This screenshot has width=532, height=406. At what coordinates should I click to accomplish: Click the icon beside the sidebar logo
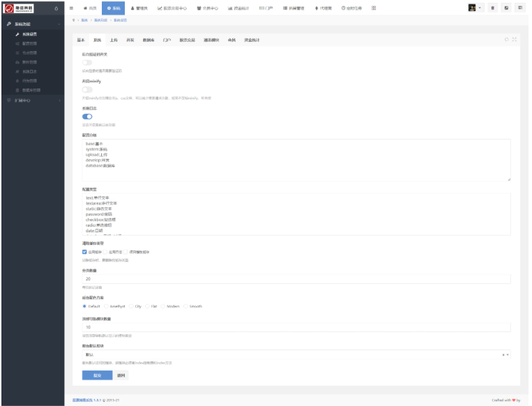coord(56,8)
